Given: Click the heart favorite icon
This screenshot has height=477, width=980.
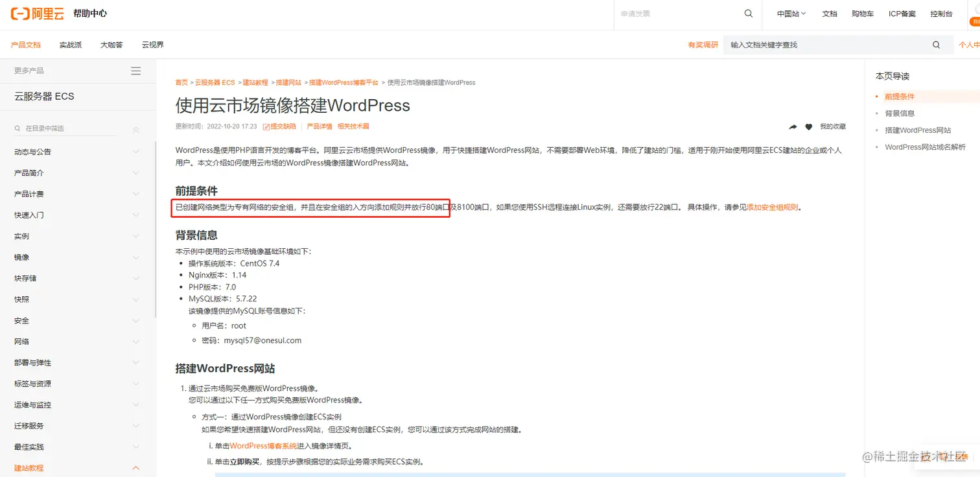Looking at the screenshot, I should pyautogui.click(x=809, y=127).
